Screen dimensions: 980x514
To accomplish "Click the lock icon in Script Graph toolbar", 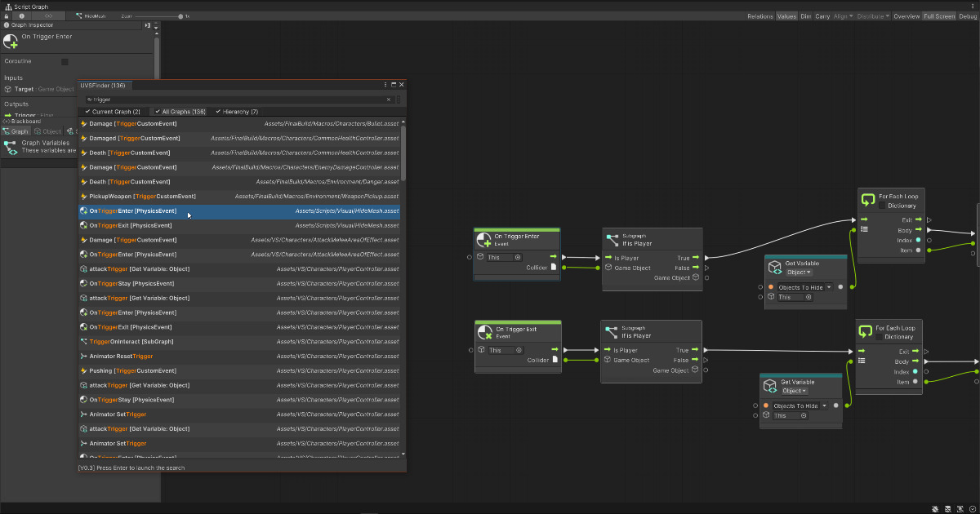I will 7,16.
